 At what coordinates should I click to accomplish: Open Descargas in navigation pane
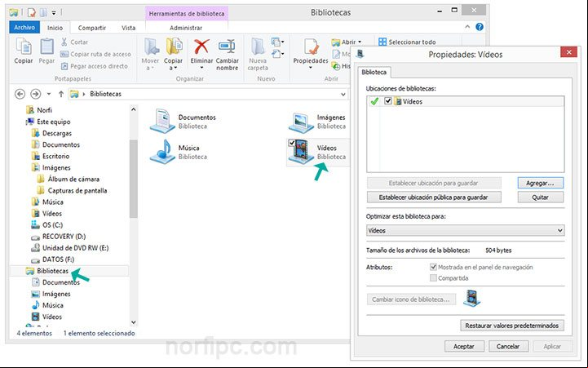51,133
